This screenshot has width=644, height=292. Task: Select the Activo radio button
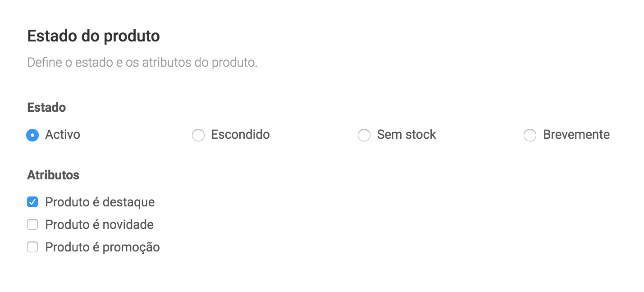point(32,135)
